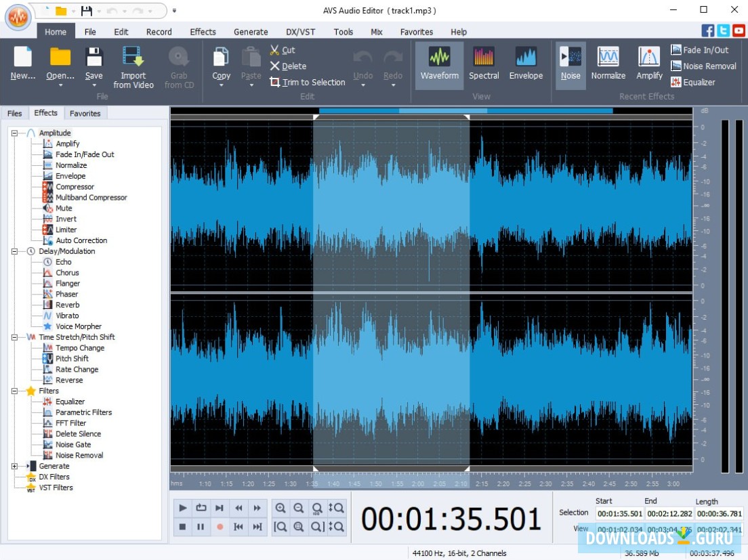This screenshot has height=560, width=748.
Task: Click Trim to Selection
Action: pos(308,82)
